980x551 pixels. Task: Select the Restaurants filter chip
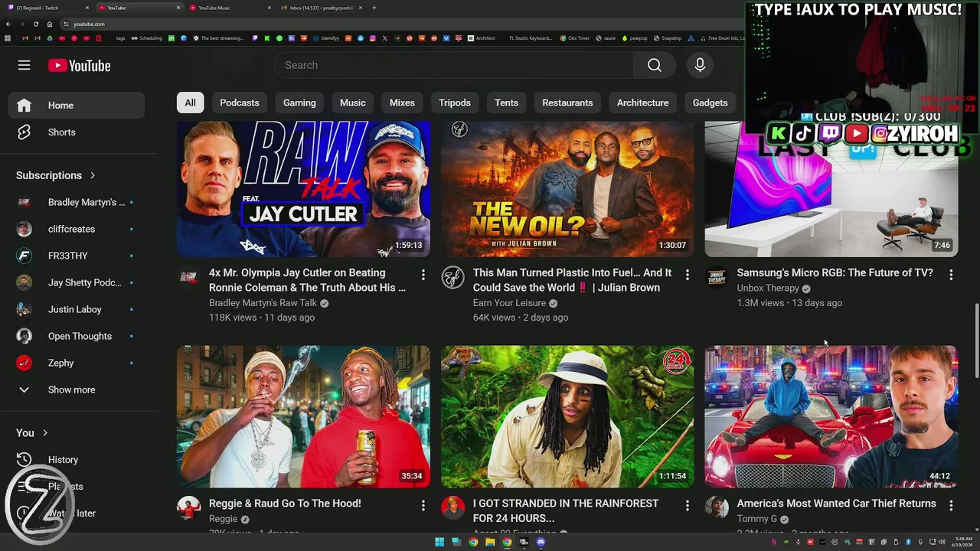click(567, 103)
